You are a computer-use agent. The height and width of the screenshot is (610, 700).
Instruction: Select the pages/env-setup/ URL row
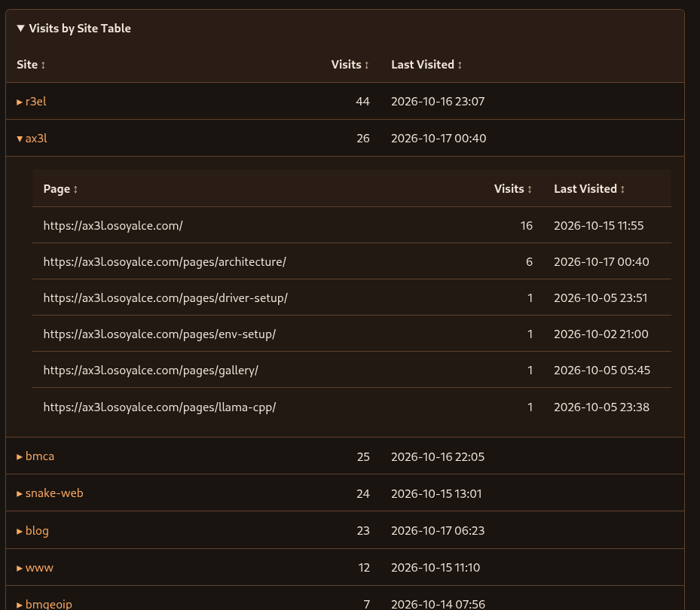352,334
